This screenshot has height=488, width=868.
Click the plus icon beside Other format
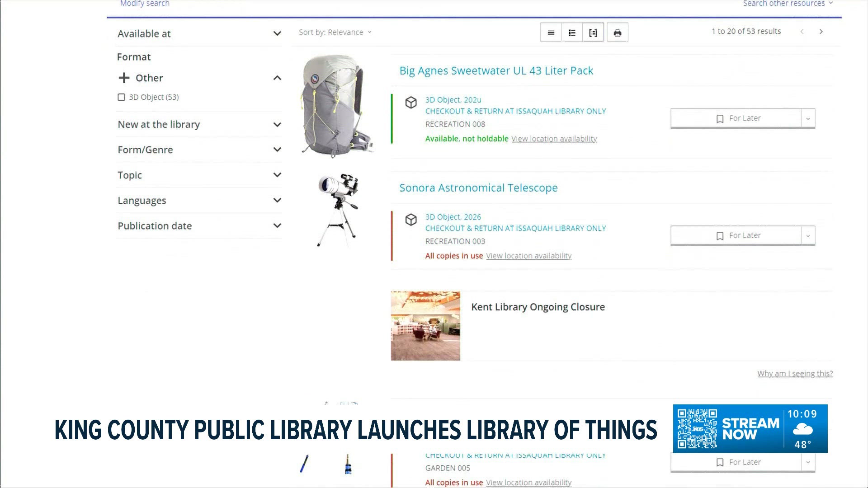pyautogui.click(x=124, y=78)
